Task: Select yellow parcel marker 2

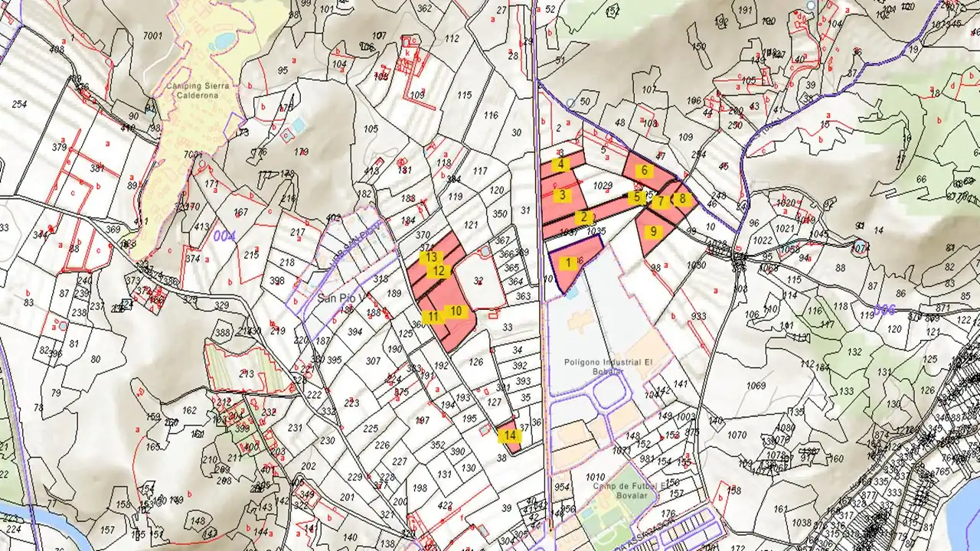Action: pos(583,217)
